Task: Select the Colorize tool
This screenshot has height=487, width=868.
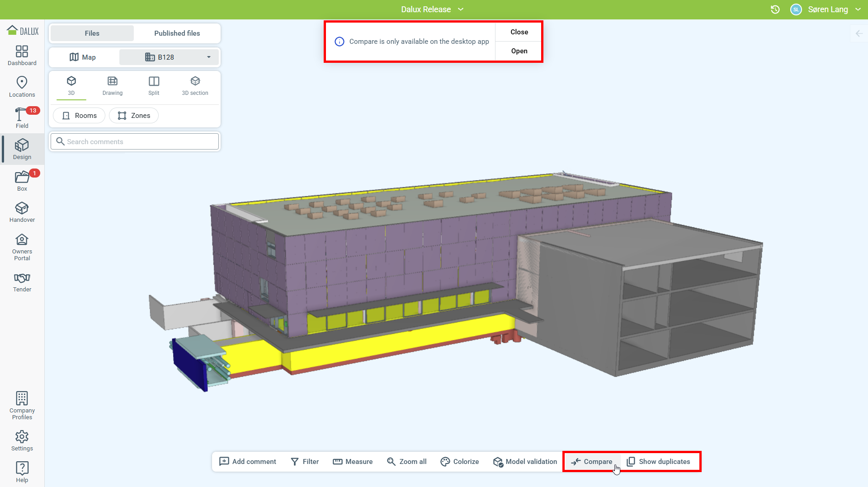Action: [460, 461]
